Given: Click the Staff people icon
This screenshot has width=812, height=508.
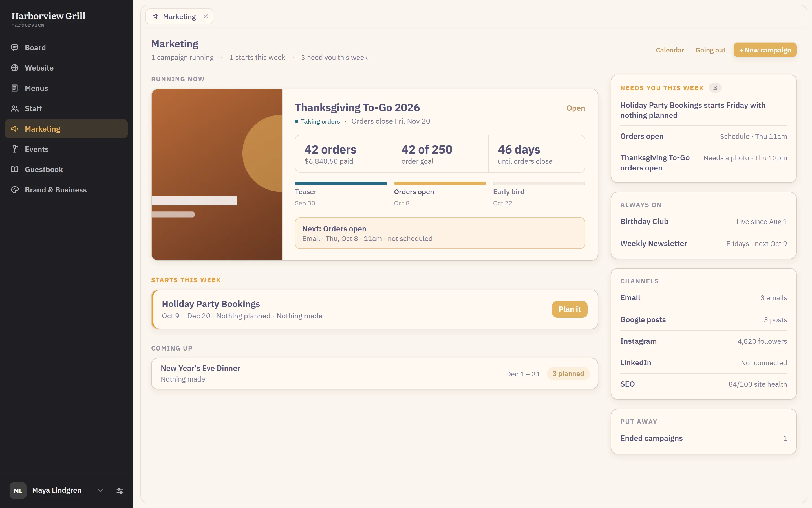Looking at the screenshot, I should 14,109.
